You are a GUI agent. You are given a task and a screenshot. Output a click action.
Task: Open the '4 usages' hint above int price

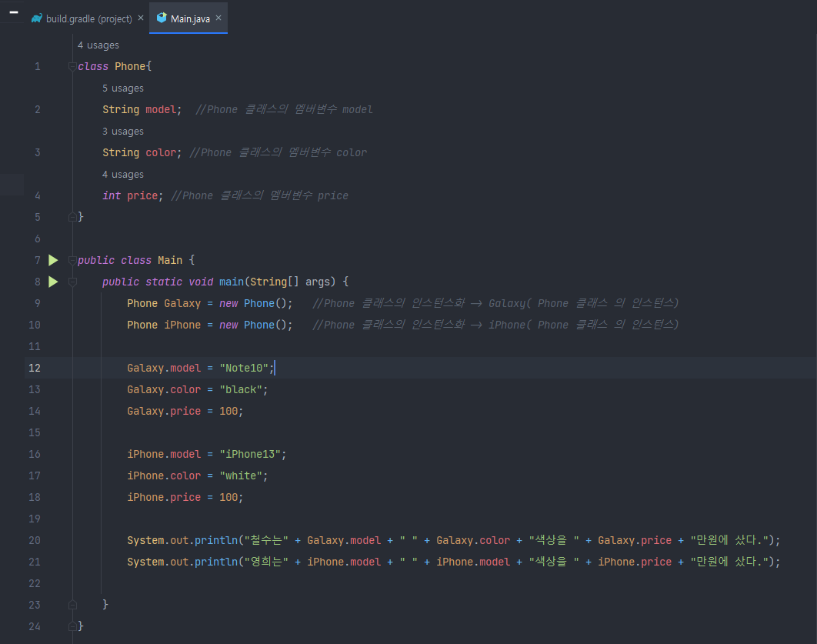point(123,175)
